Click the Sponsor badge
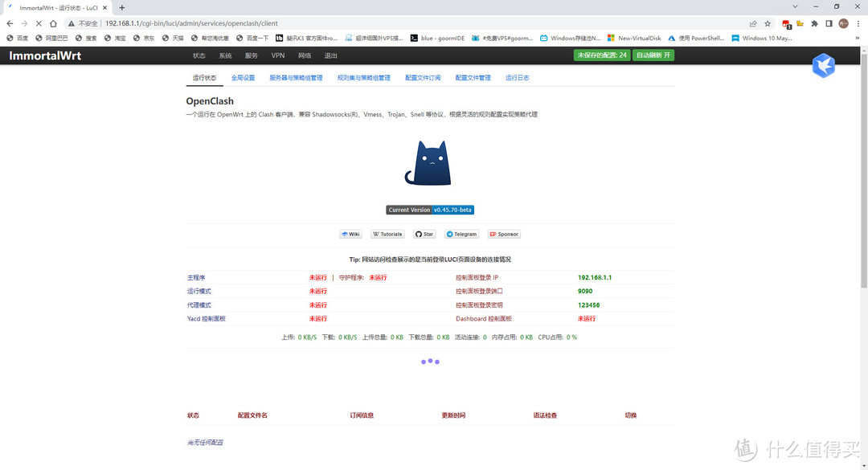868x470 pixels. pyautogui.click(x=504, y=235)
